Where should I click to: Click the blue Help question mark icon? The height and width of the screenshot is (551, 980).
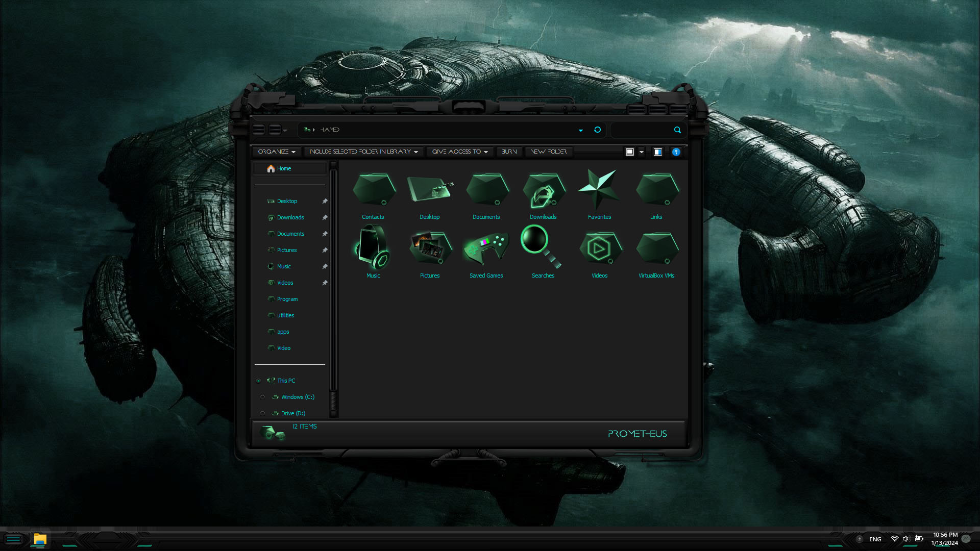point(676,152)
